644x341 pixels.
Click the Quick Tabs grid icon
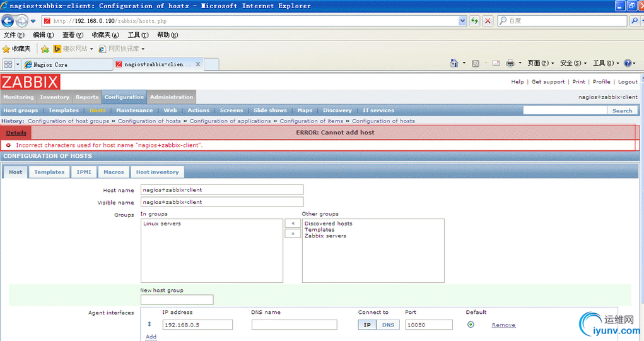tap(8, 64)
